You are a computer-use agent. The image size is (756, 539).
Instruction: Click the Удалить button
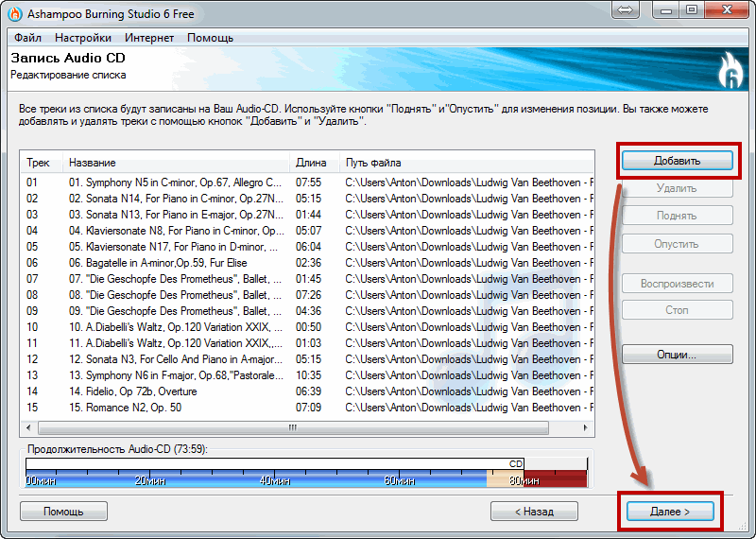677,188
